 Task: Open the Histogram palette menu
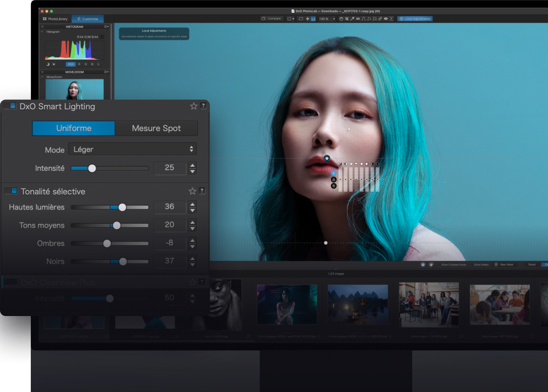[106, 27]
